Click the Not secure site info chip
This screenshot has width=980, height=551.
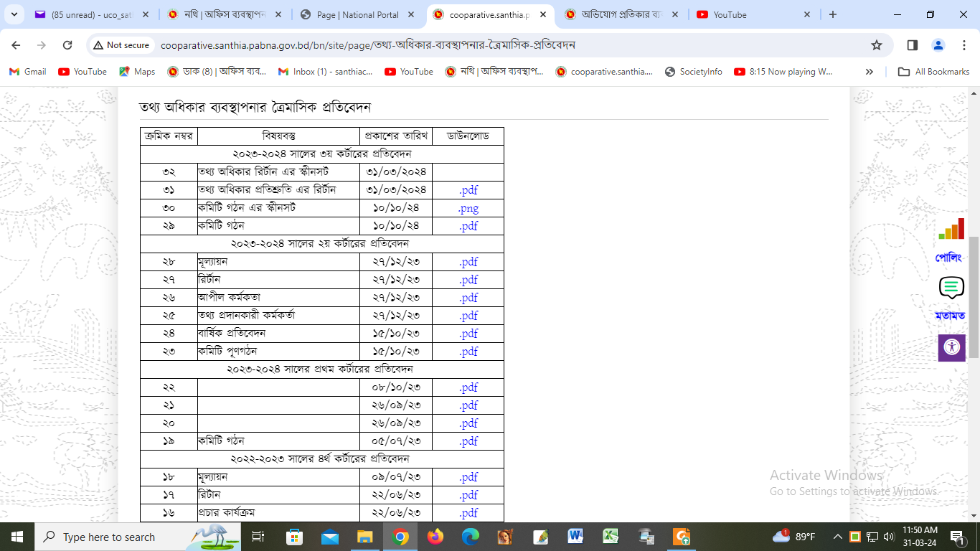coord(120,45)
